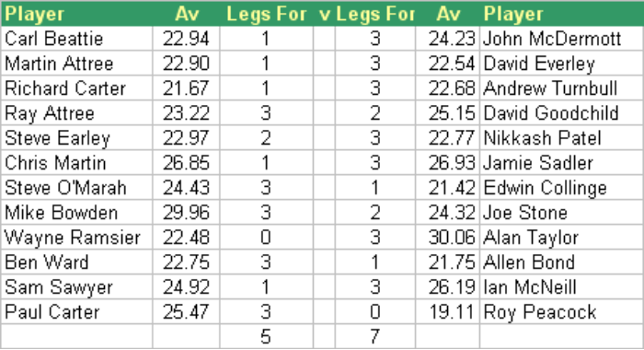Click the right Player column header
This screenshot has height=350, width=644.
click(x=561, y=14)
